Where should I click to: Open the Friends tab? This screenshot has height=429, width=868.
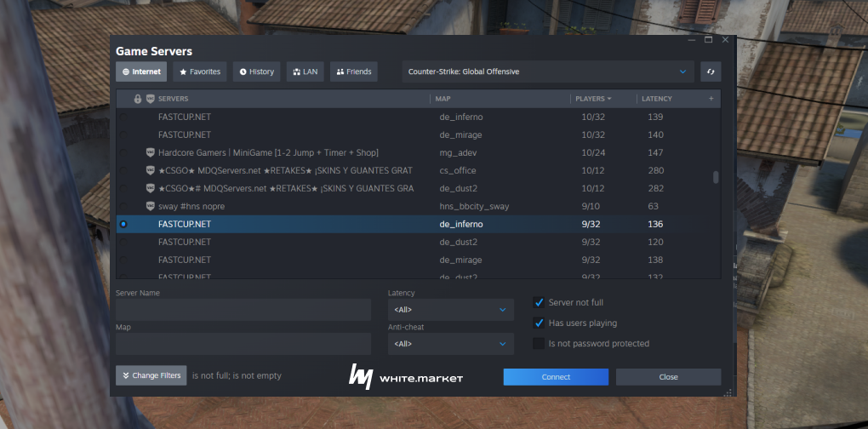pyautogui.click(x=354, y=72)
